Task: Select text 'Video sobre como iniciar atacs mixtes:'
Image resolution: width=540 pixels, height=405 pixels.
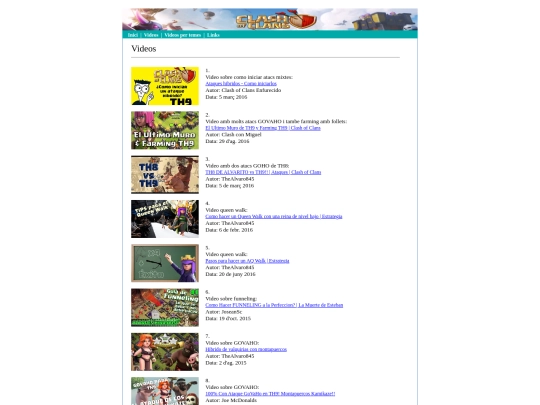Action: click(x=249, y=77)
